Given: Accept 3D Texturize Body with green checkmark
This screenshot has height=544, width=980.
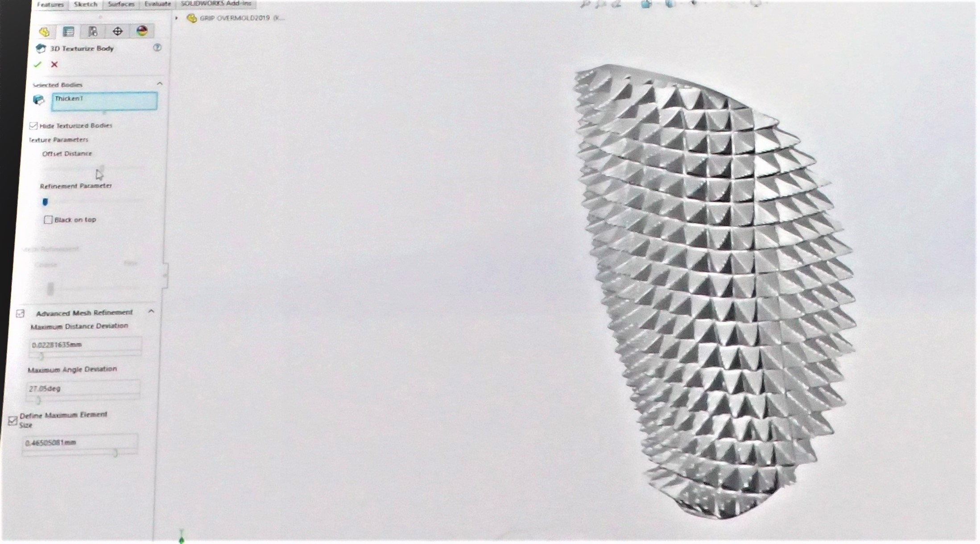Looking at the screenshot, I should (37, 65).
